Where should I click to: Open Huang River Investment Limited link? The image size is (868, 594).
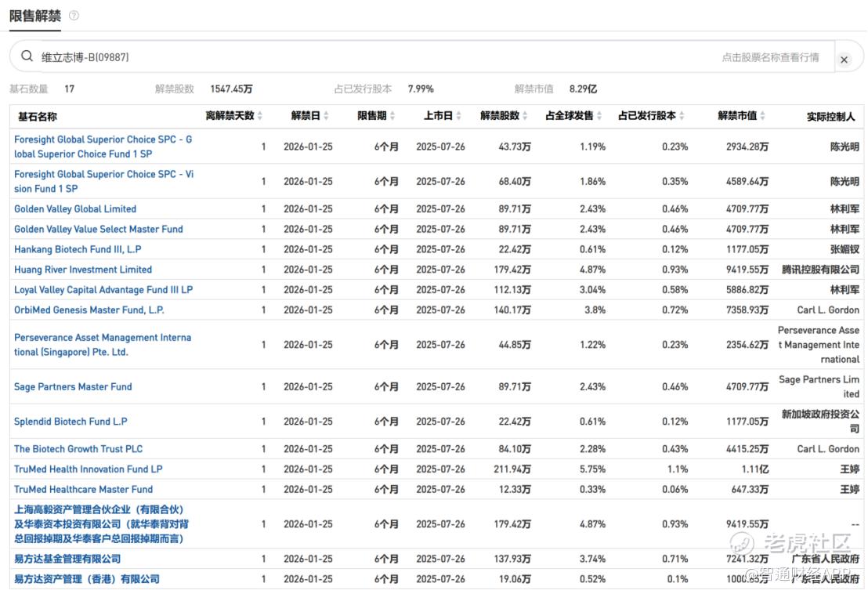[83, 270]
